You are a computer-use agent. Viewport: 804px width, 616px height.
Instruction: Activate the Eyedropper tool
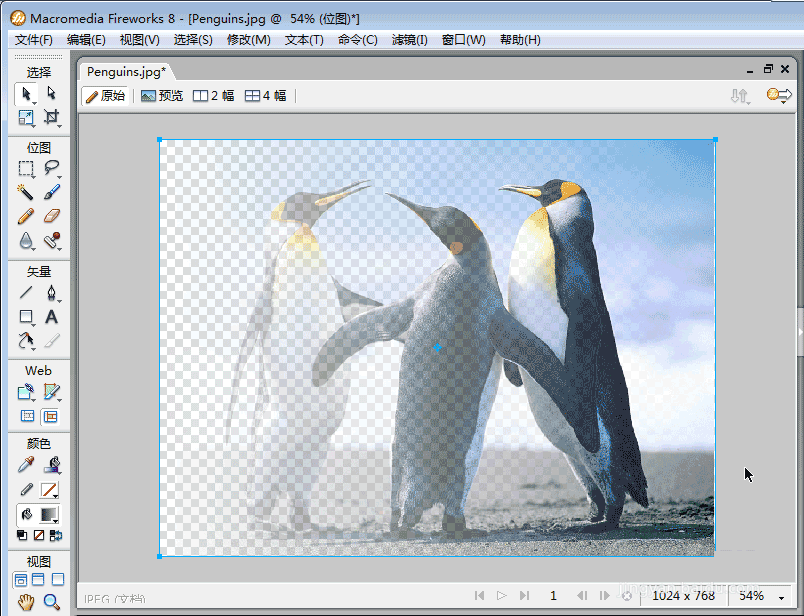tap(26, 465)
